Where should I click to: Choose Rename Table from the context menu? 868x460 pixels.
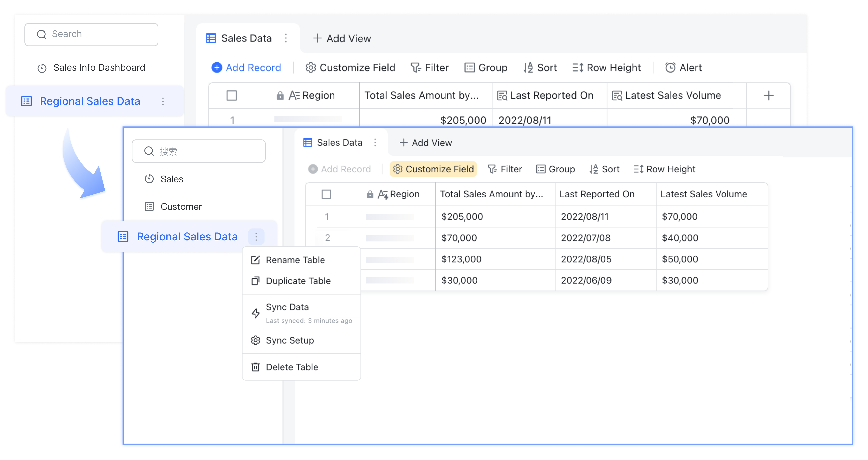coord(295,260)
